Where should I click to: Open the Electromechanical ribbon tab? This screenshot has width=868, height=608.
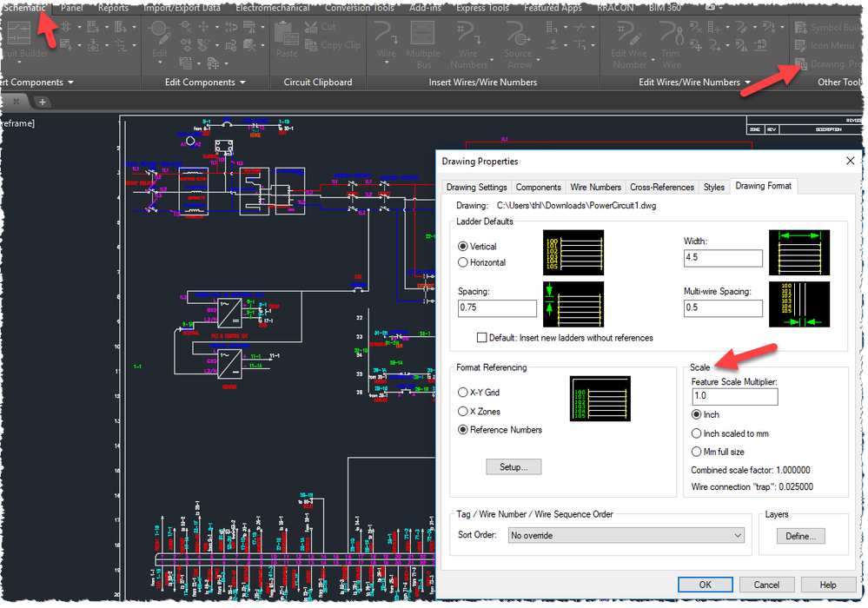click(x=272, y=8)
